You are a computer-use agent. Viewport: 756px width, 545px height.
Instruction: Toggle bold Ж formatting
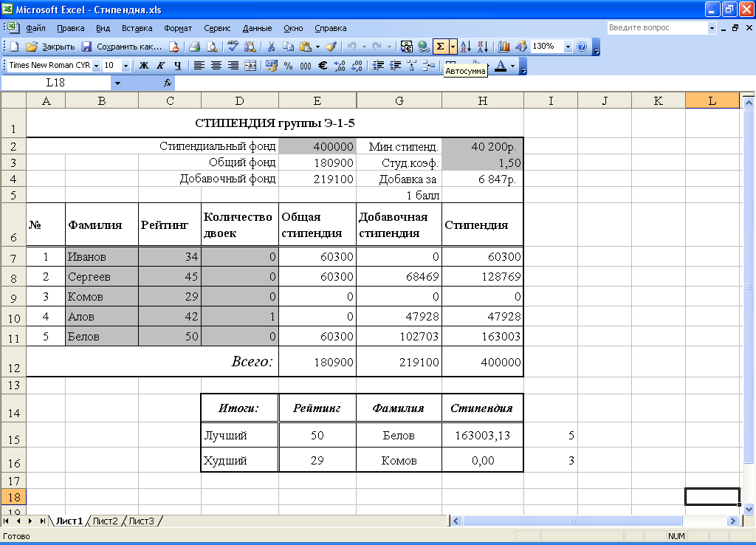pos(144,66)
